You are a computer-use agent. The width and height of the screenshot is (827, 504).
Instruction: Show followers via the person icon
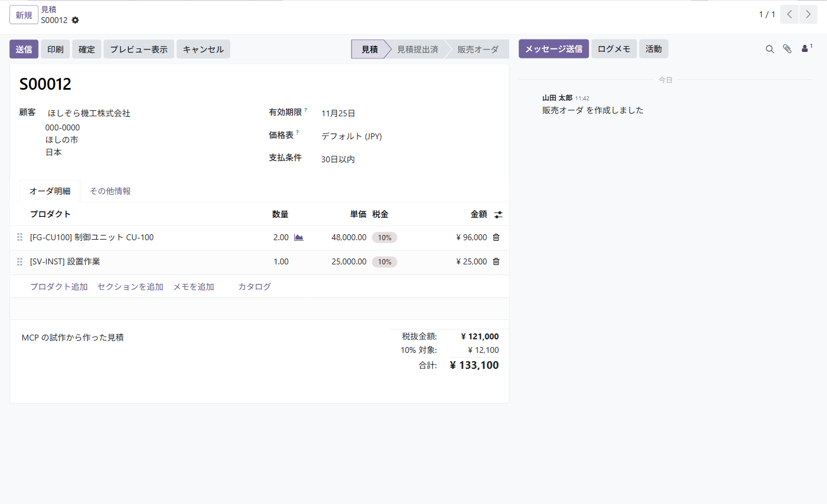coord(806,48)
